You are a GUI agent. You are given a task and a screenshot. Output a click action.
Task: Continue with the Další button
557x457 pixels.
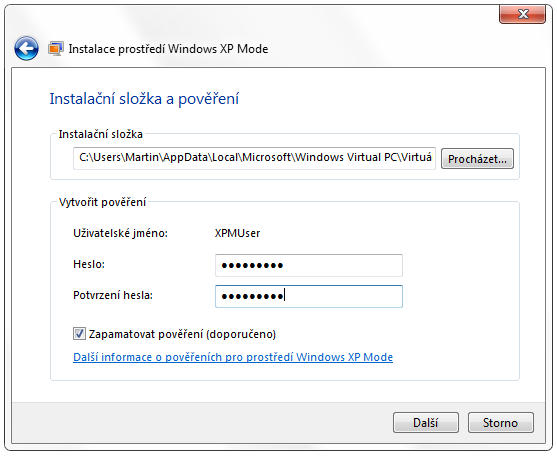tap(426, 423)
